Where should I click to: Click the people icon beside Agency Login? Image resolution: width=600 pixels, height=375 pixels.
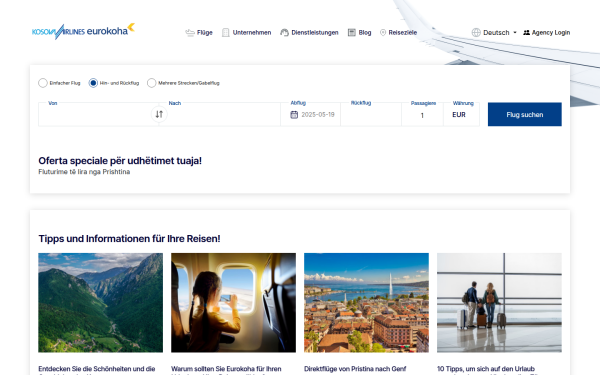(x=527, y=33)
